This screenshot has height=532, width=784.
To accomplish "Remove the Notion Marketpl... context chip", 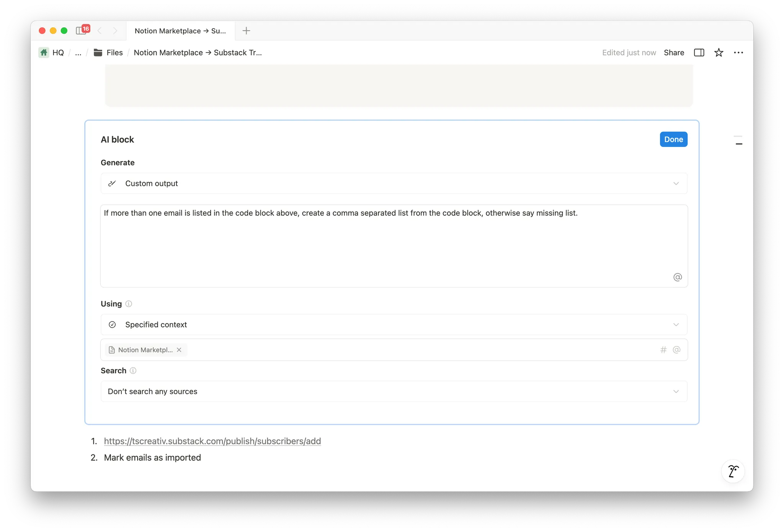I will coord(179,350).
